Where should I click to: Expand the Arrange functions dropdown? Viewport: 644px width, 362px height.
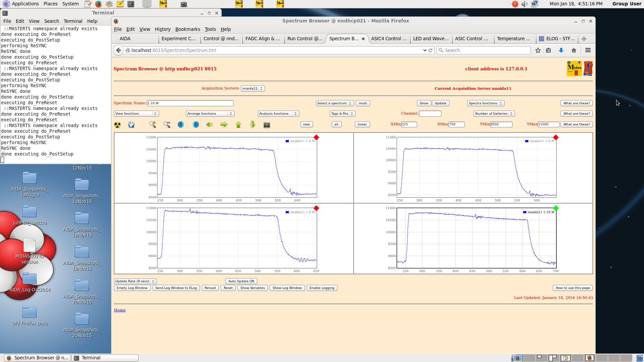point(210,114)
